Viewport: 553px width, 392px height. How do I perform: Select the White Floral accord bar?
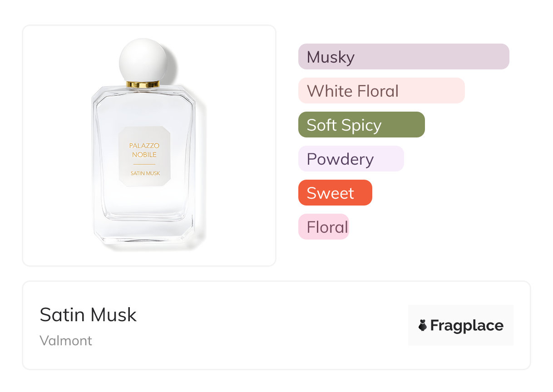381,91
